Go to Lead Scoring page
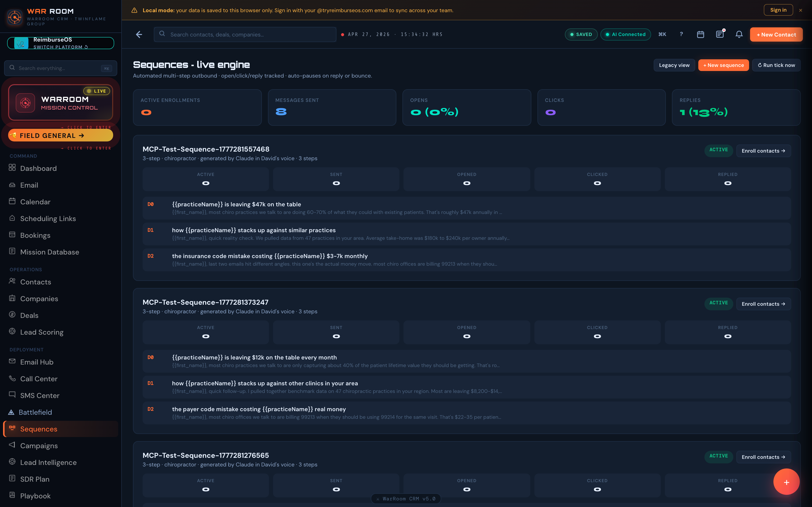 [x=42, y=332]
